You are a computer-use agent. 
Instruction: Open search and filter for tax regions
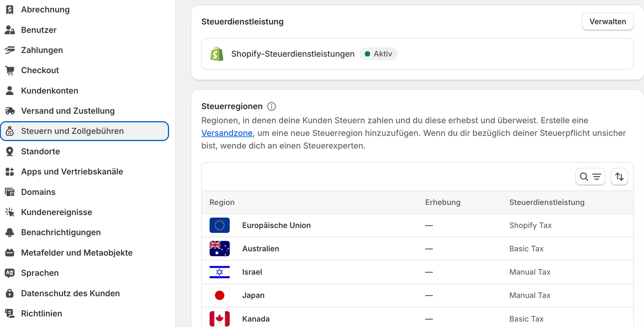pyautogui.click(x=590, y=176)
